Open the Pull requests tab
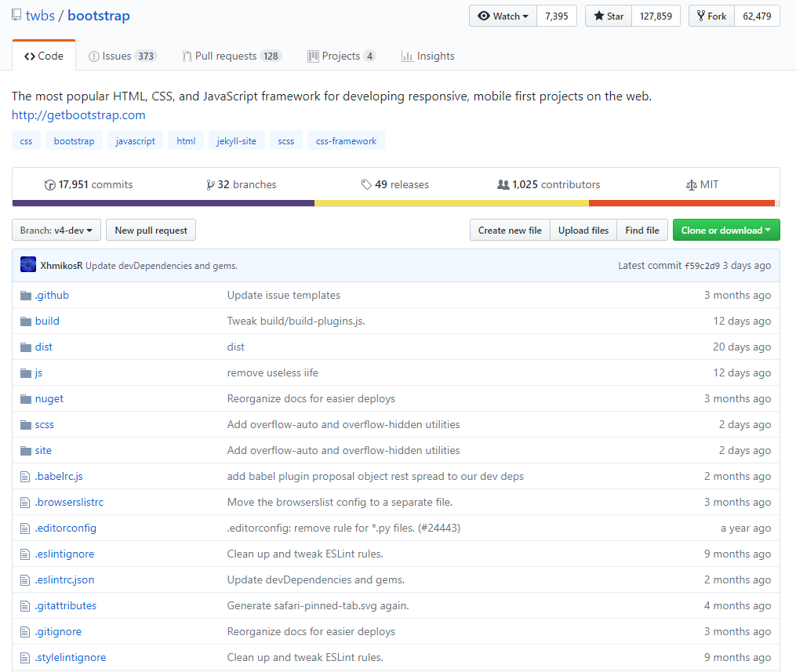The height and width of the screenshot is (672, 796). pos(231,56)
